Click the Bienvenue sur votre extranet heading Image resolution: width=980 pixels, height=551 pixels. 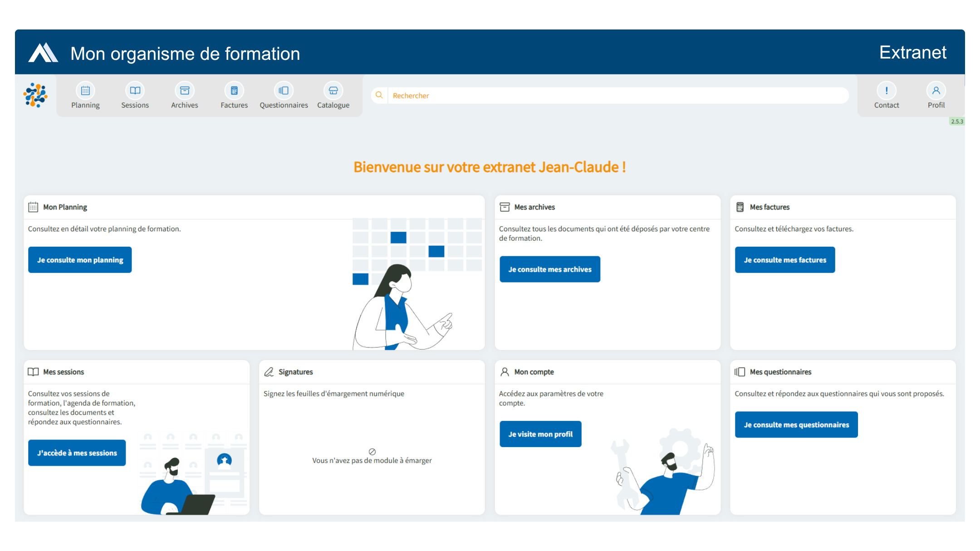coord(490,167)
